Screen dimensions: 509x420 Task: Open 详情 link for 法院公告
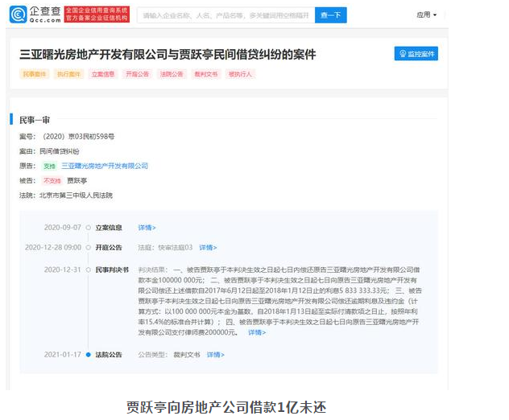(x=215, y=355)
